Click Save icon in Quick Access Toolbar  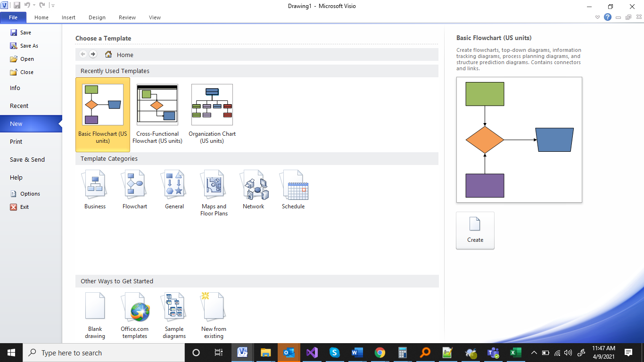[x=17, y=5]
